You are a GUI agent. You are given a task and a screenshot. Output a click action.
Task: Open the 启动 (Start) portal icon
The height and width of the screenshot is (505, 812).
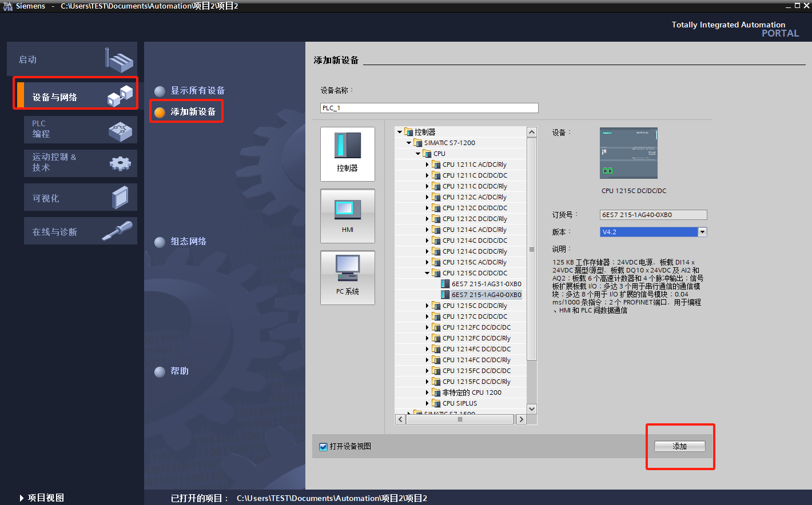(x=119, y=59)
